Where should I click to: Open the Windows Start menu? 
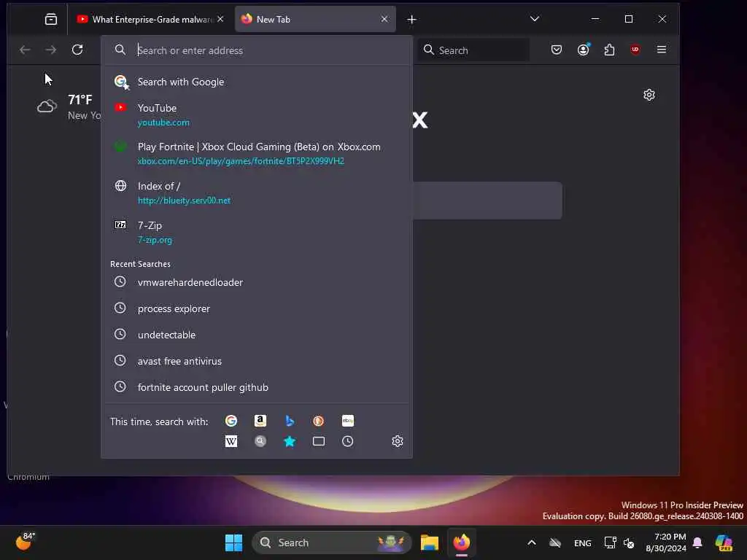click(233, 542)
